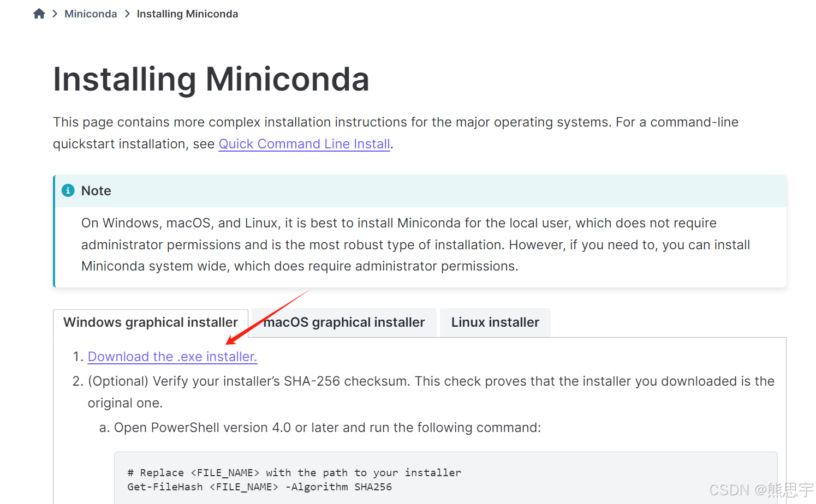Open the Miniconda breadcrumb link
Image resolution: width=816 pixels, height=504 pixels.
tap(91, 14)
